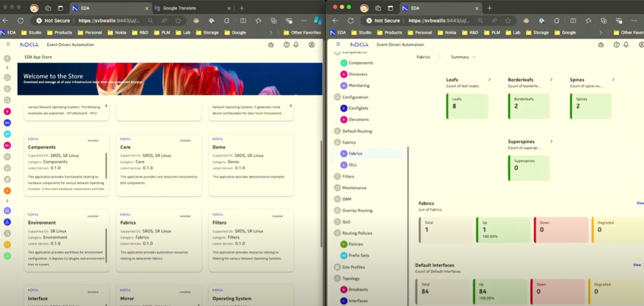Expand the Spines card chevron arrow
Viewport: 644px width, 306px height.
pos(613,80)
